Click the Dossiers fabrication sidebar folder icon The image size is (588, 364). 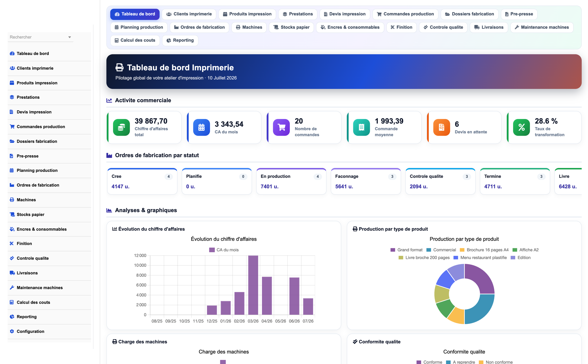(x=12, y=141)
